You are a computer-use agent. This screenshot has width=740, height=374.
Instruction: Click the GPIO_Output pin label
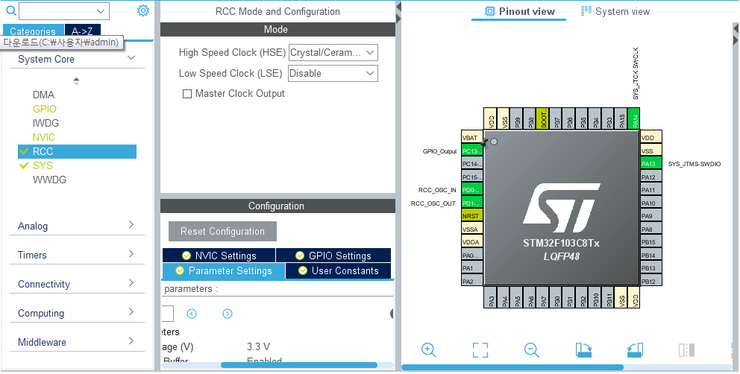[440, 152]
